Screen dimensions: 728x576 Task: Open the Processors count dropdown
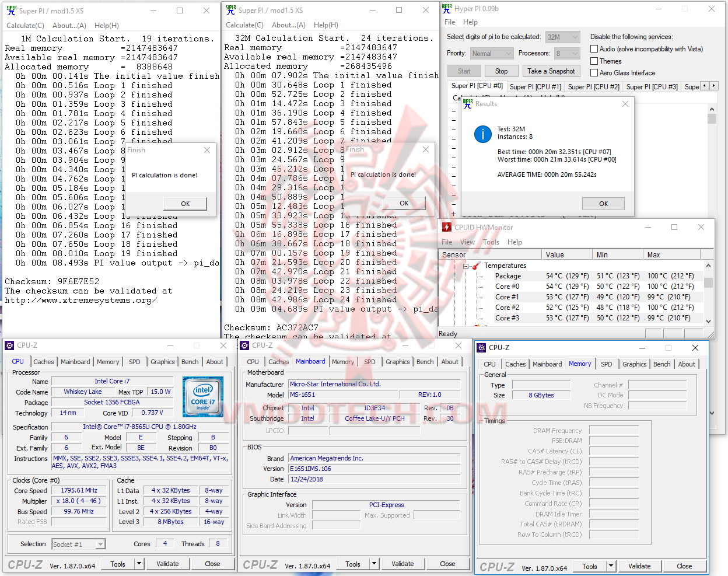point(567,53)
